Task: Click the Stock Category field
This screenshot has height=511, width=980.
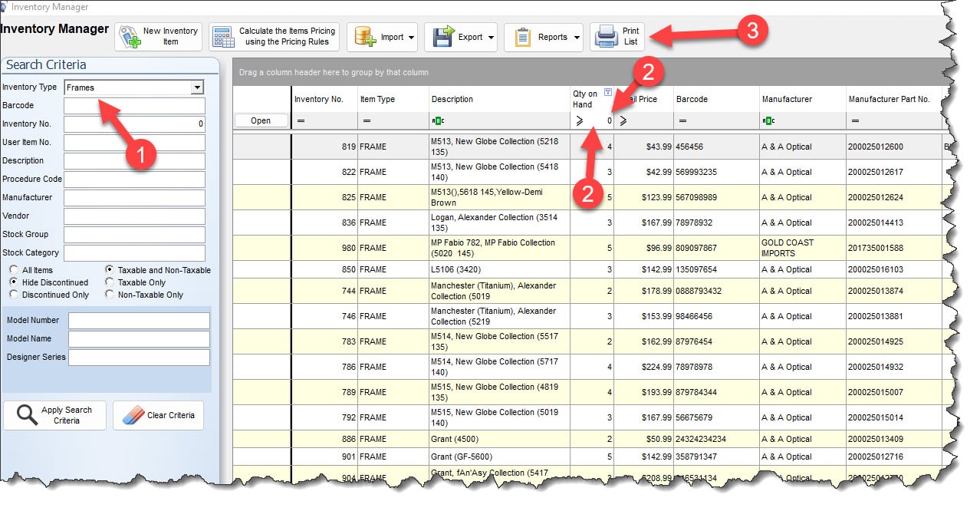Action: tap(134, 253)
